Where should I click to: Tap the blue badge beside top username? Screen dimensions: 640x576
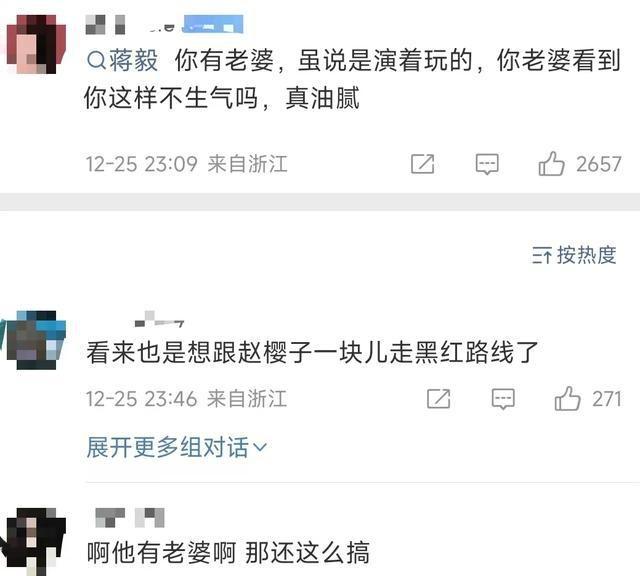213,24
